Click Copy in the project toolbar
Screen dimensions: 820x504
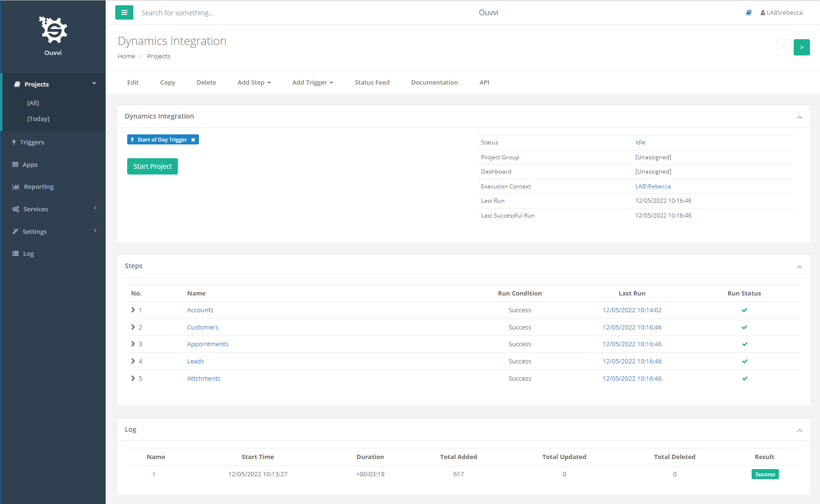point(167,82)
